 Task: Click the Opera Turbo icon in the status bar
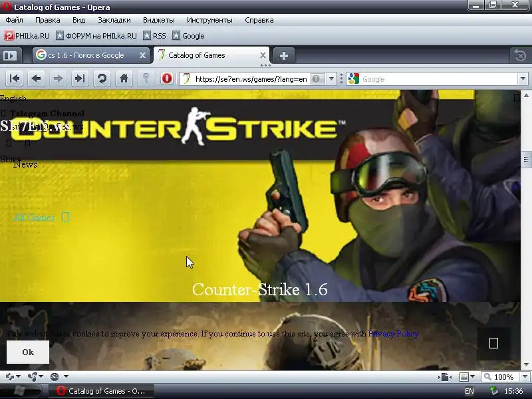(x=55, y=376)
